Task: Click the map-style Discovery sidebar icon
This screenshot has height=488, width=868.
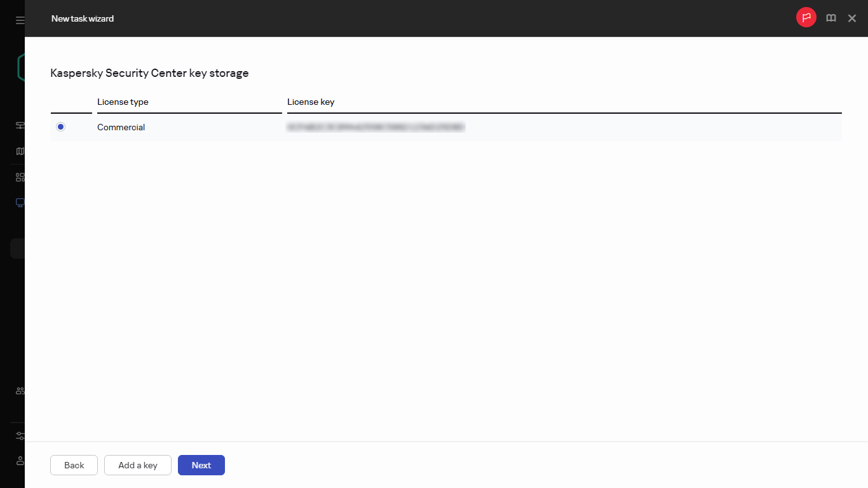Action: click(x=19, y=151)
